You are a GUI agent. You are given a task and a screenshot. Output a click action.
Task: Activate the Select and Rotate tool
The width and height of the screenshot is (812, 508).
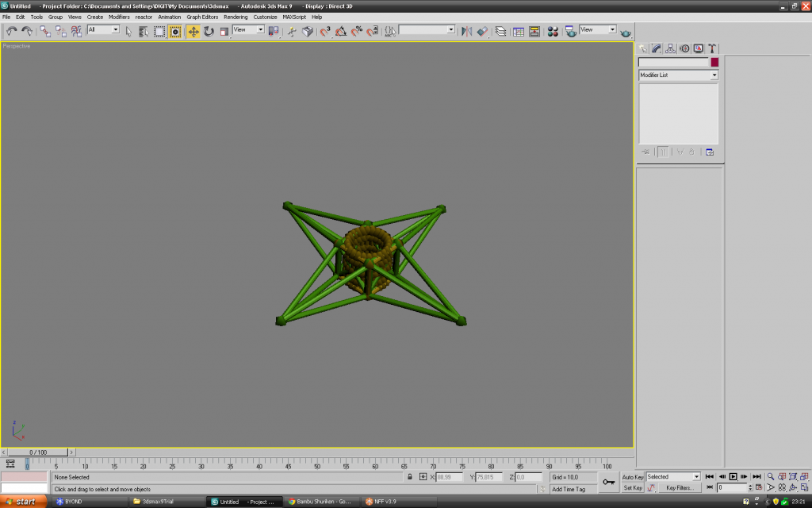[x=209, y=31]
